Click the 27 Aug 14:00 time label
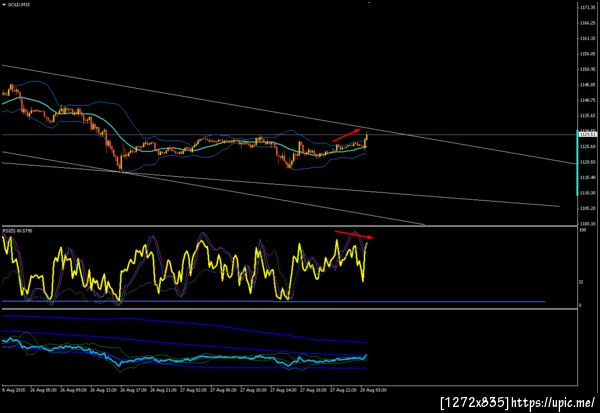The height and width of the screenshot is (413, 600). click(x=283, y=390)
